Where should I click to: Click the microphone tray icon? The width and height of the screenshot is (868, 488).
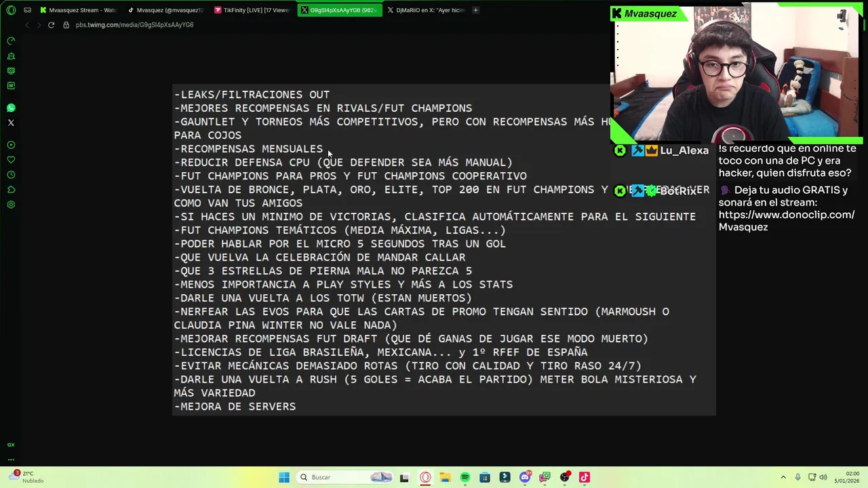click(797, 477)
